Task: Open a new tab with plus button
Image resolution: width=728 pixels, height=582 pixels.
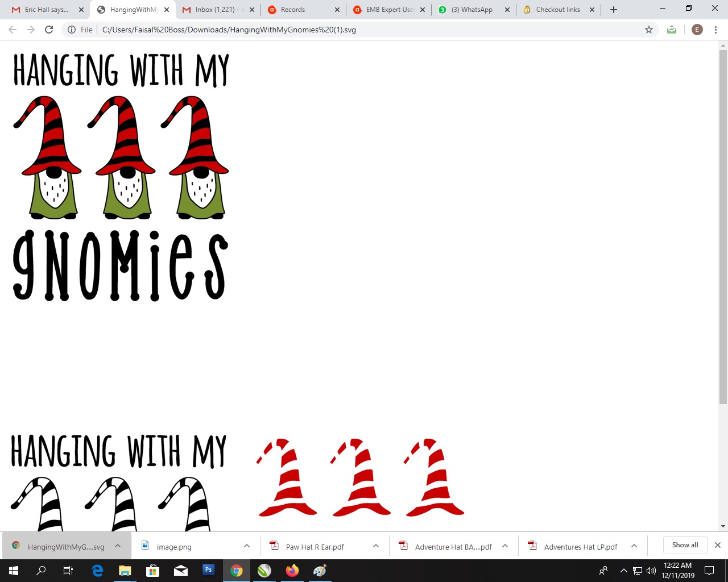Action: pos(614,10)
